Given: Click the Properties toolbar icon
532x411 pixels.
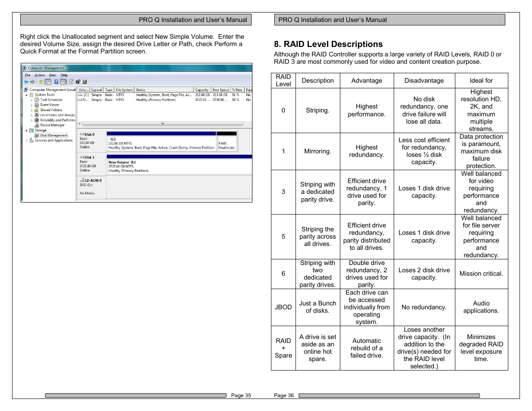Looking at the screenshot, I should (x=78, y=82).
